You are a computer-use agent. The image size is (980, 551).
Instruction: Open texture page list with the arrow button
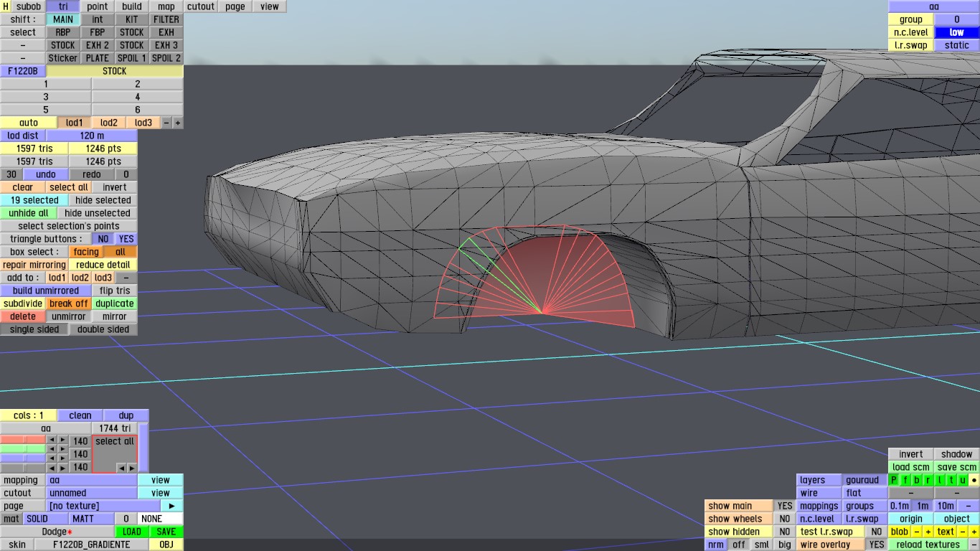pyautogui.click(x=172, y=506)
